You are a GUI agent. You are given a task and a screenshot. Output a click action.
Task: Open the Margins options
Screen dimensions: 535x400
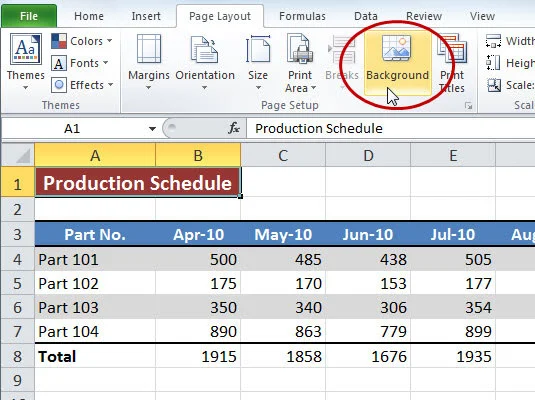[x=149, y=61]
